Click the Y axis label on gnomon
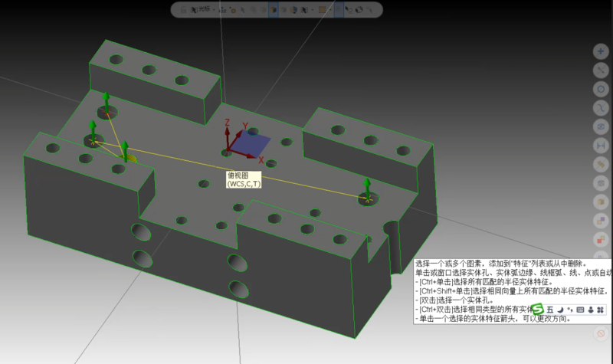The image size is (613, 364). (x=245, y=126)
